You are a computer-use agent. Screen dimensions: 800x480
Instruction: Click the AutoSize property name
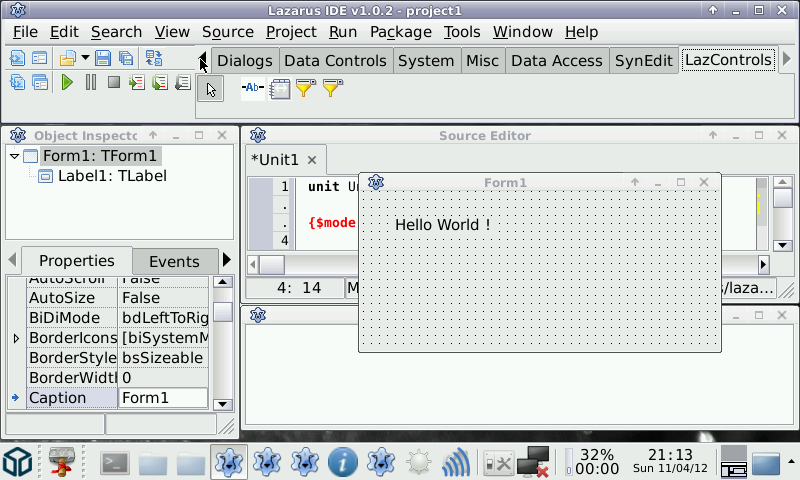point(62,298)
